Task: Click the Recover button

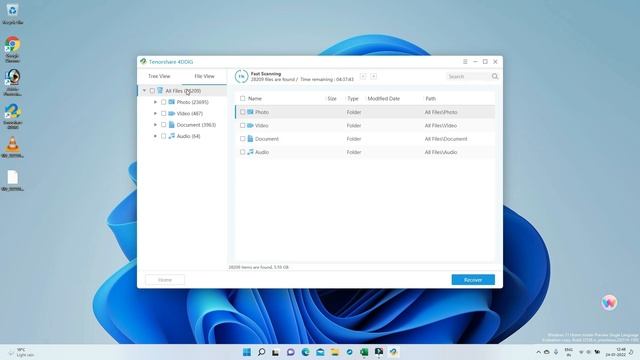Action: coord(473,280)
